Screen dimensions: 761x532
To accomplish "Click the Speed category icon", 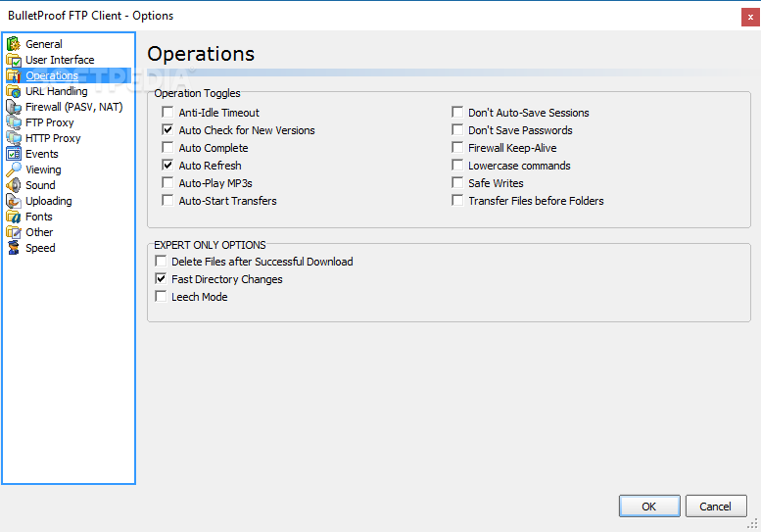I will pos(14,248).
